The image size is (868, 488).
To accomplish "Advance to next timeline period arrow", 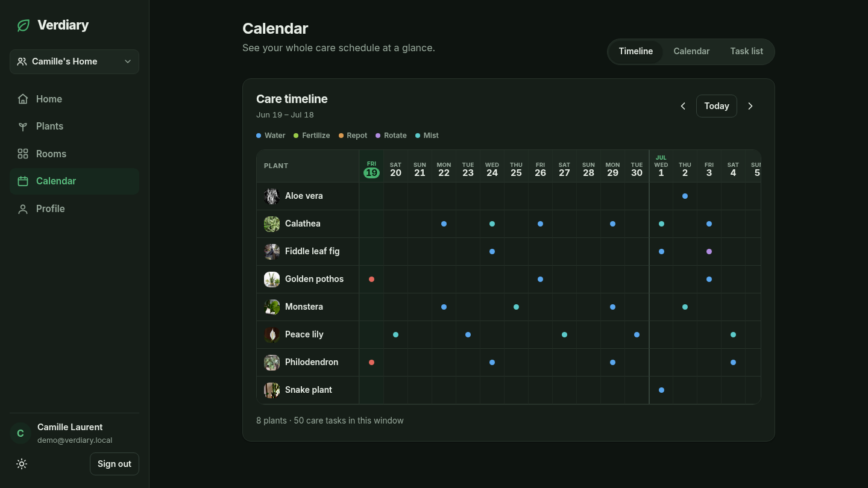I will click(750, 106).
